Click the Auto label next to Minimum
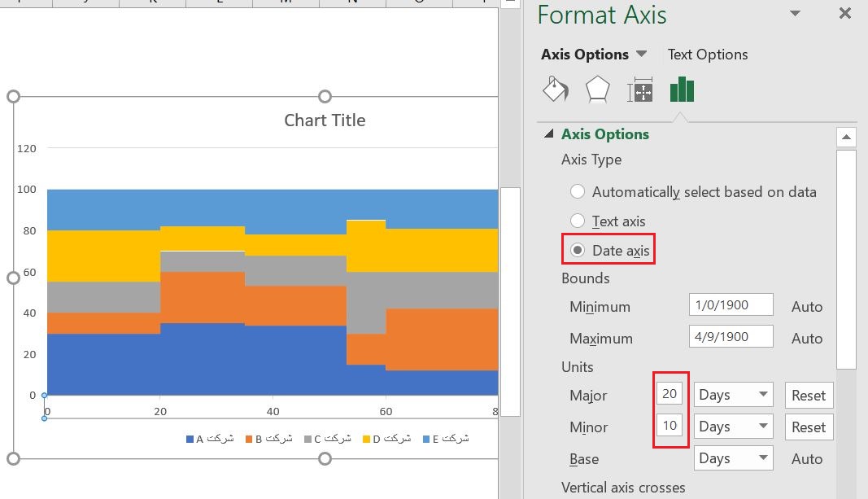This screenshot has height=499, width=868. pos(806,306)
